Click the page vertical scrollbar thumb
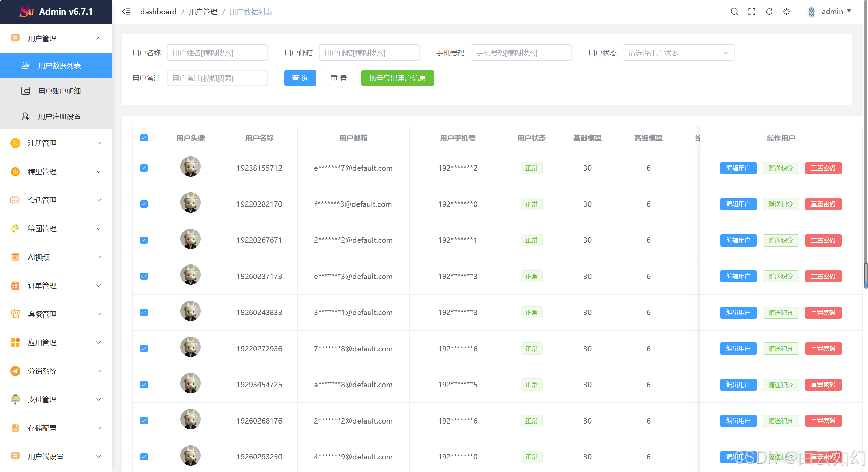The image size is (868, 472). point(865,275)
